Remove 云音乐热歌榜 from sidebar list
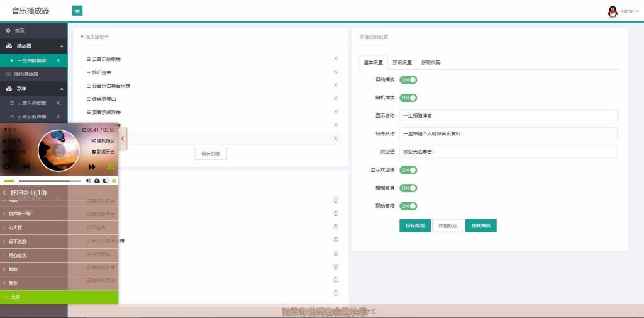 coord(58,103)
